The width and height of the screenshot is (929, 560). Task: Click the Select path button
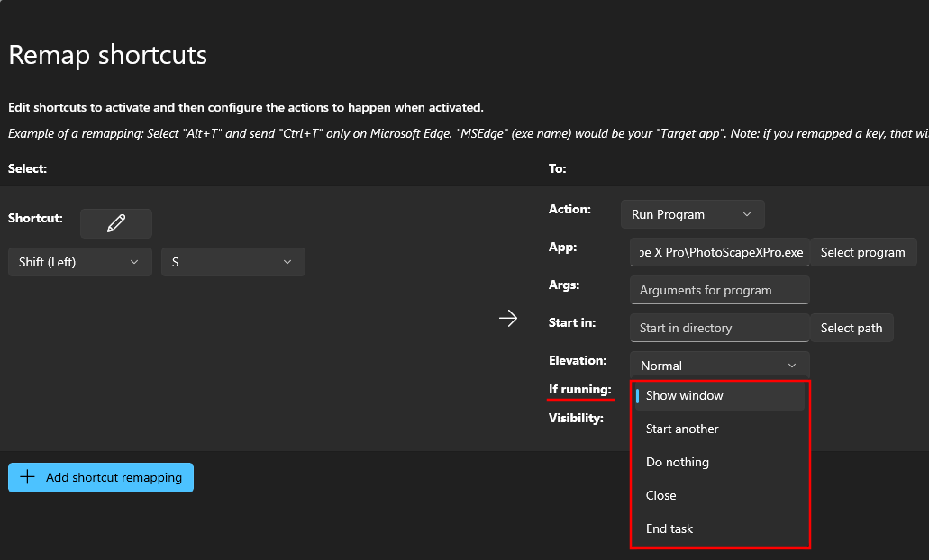(x=852, y=328)
